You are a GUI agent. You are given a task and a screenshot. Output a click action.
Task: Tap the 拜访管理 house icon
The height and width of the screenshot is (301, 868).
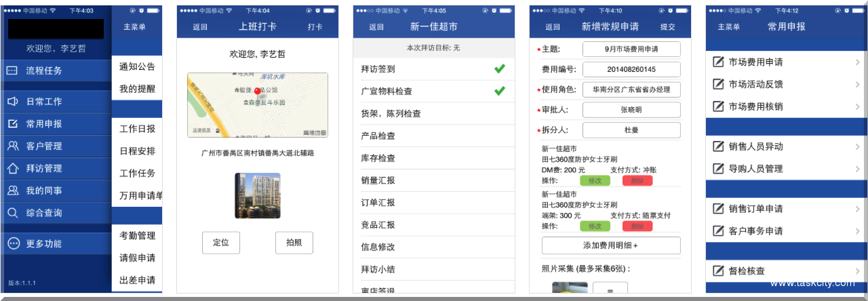click(12, 168)
